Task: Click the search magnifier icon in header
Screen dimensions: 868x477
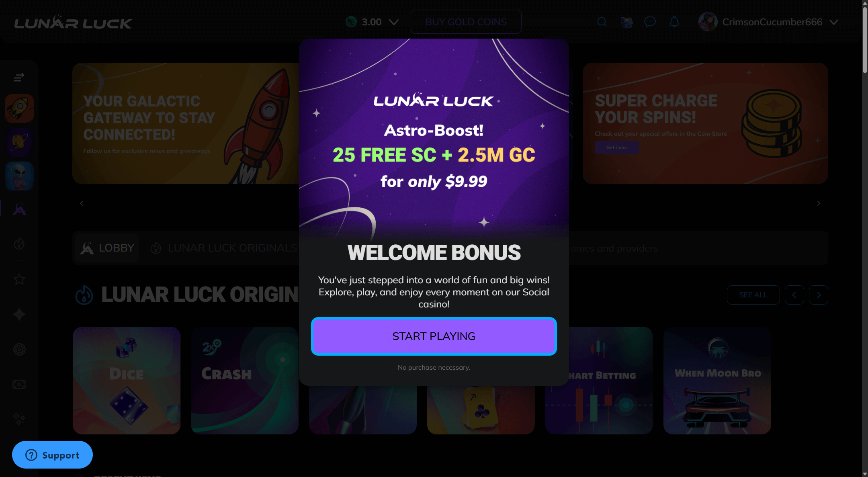Action: click(x=602, y=22)
